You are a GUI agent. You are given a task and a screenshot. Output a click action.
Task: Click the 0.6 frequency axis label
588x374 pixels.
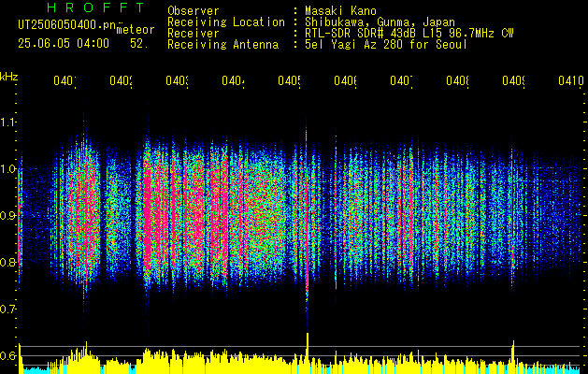pyautogui.click(x=7, y=355)
